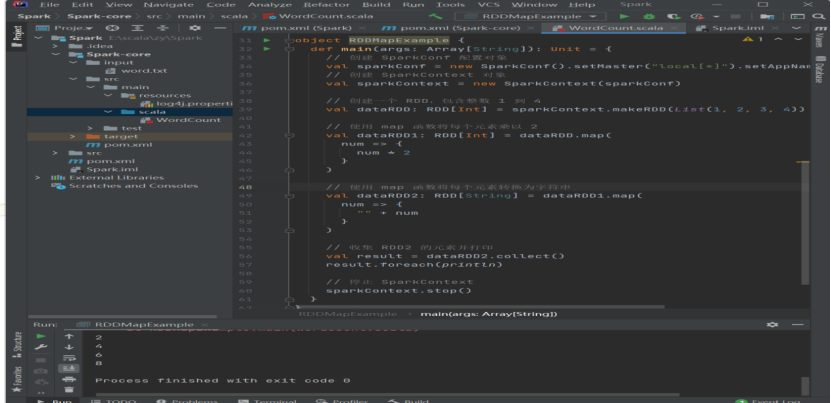831x403 pixels.
Task: Click the Select Opened File locate icon
Action: coord(112,28)
